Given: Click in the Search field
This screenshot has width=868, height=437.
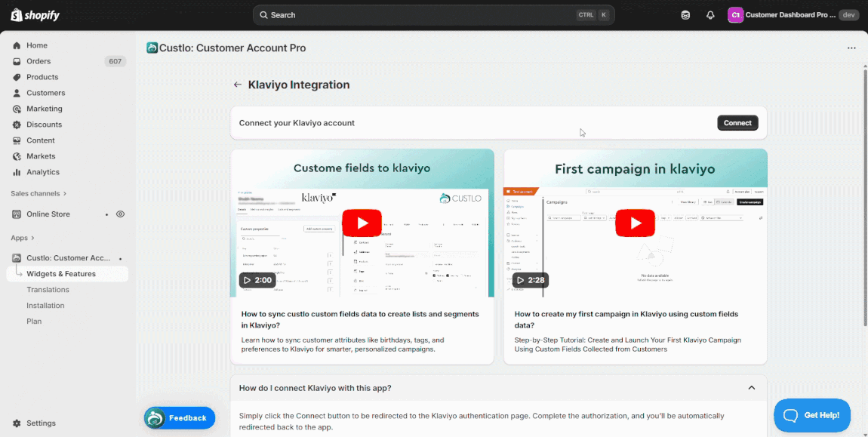Looking at the screenshot, I should coord(423,15).
